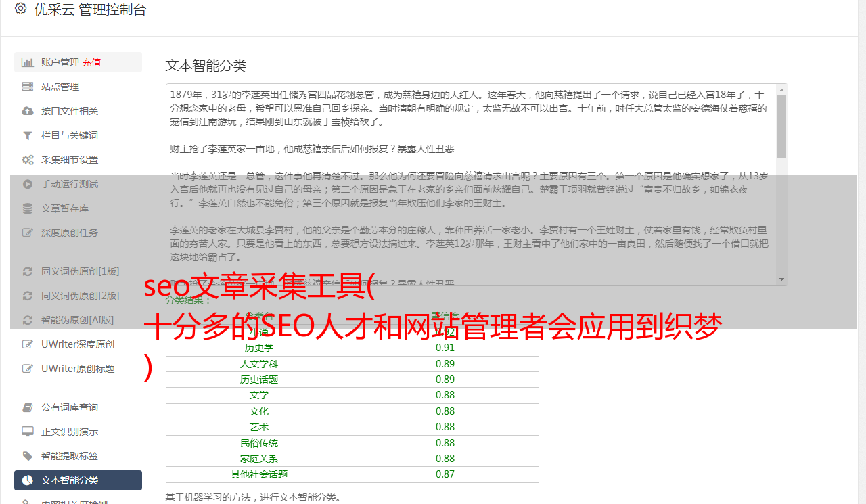Click the 人文学科 category cell
Viewport: 866px width, 504px height.
(x=259, y=364)
